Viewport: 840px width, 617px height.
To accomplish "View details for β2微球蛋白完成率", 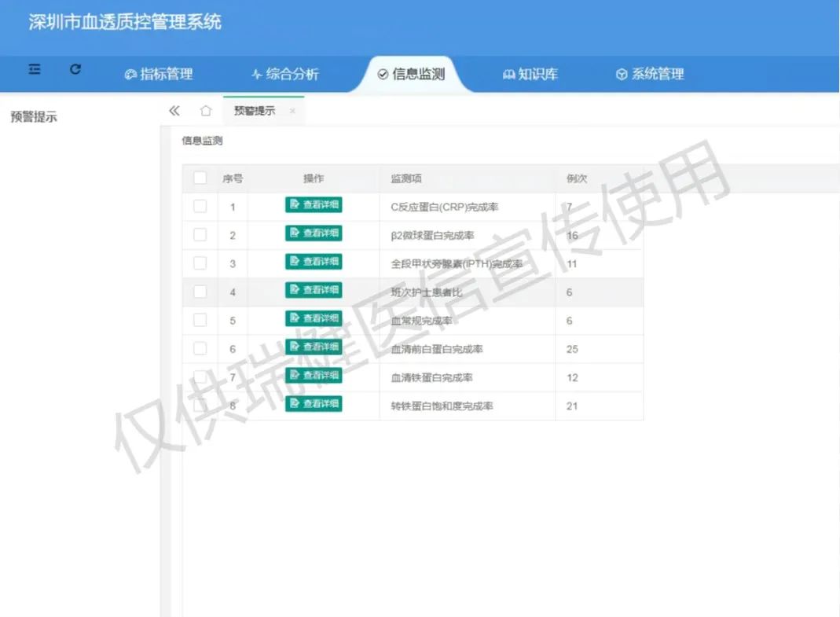I will pos(314,233).
